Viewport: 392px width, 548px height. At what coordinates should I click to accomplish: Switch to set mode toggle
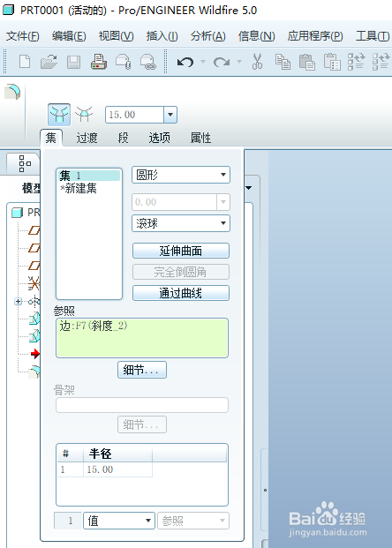click(x=59, y=115)
